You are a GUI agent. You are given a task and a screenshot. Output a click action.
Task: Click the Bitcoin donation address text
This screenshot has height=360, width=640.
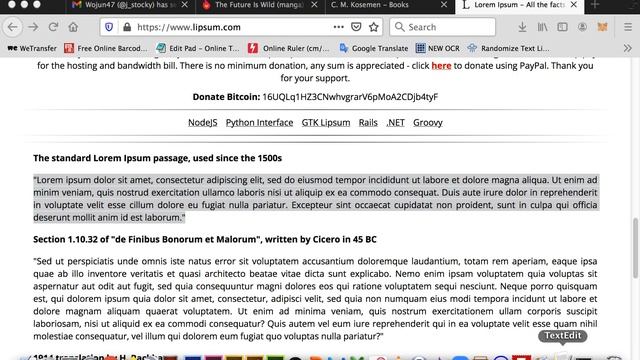click(350, 97)
